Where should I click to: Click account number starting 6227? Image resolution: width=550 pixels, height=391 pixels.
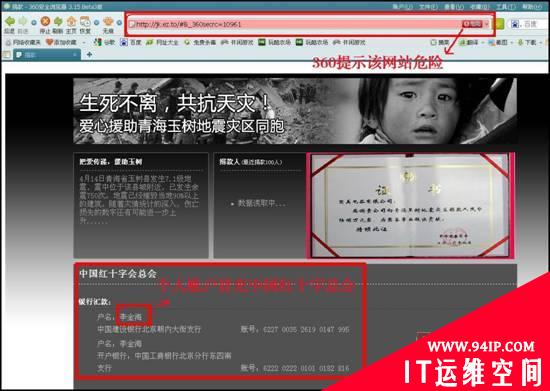[x=306, y=329]
